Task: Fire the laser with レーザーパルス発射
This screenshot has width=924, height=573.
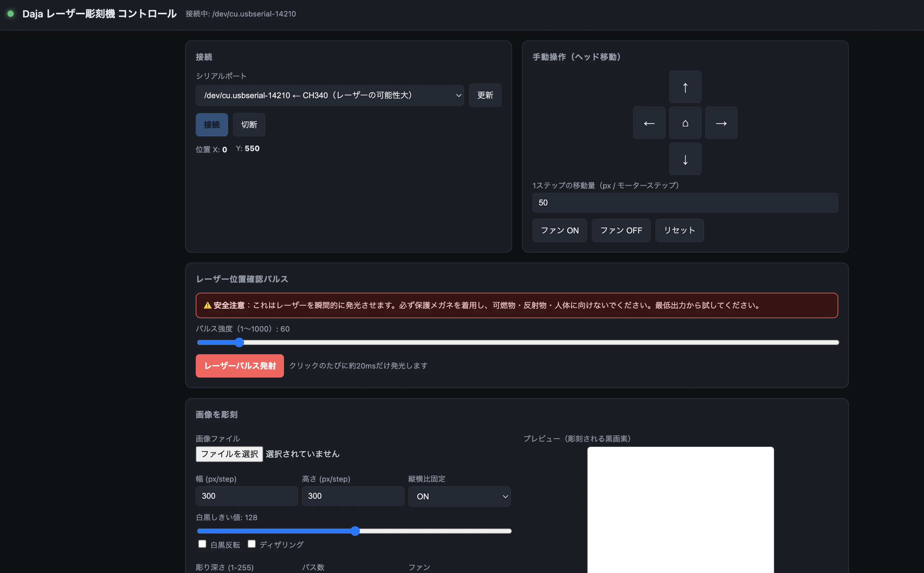Action: tap(240, 366)
